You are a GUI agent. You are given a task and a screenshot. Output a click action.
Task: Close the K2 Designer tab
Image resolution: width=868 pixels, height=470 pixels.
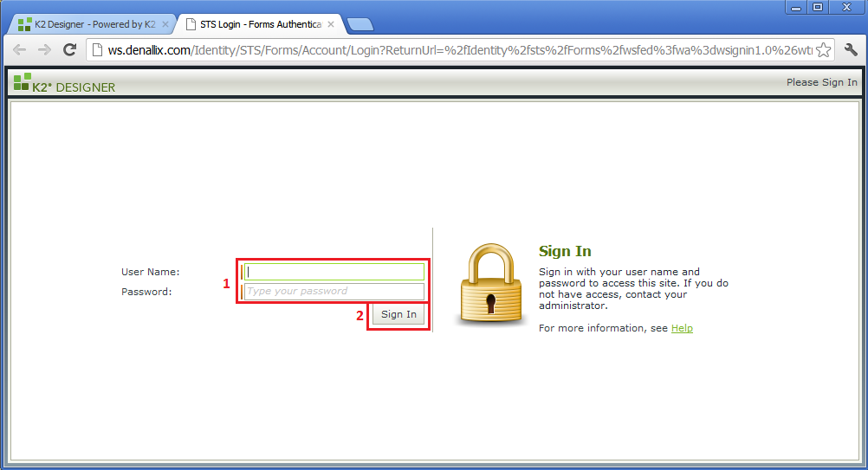[165, 24]
